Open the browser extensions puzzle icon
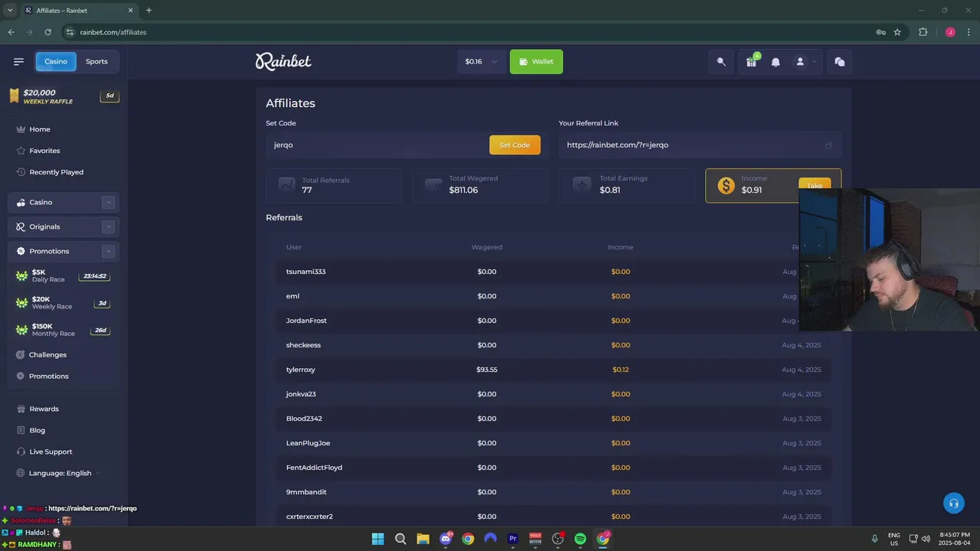The height and width of the screenshot is (551, 980). pyautogui.click(x=923, y=32)
